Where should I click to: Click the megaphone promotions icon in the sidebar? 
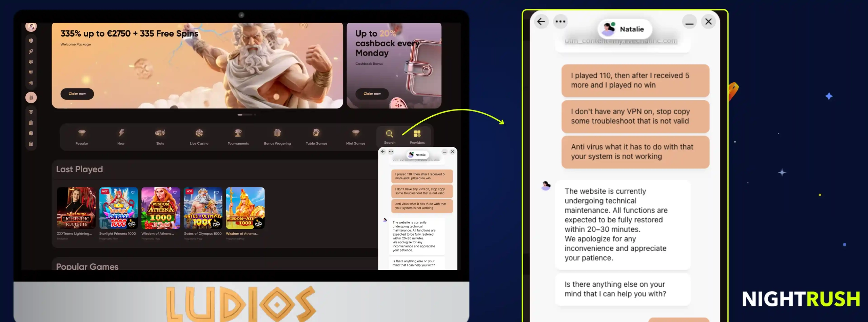pos(31,83)
